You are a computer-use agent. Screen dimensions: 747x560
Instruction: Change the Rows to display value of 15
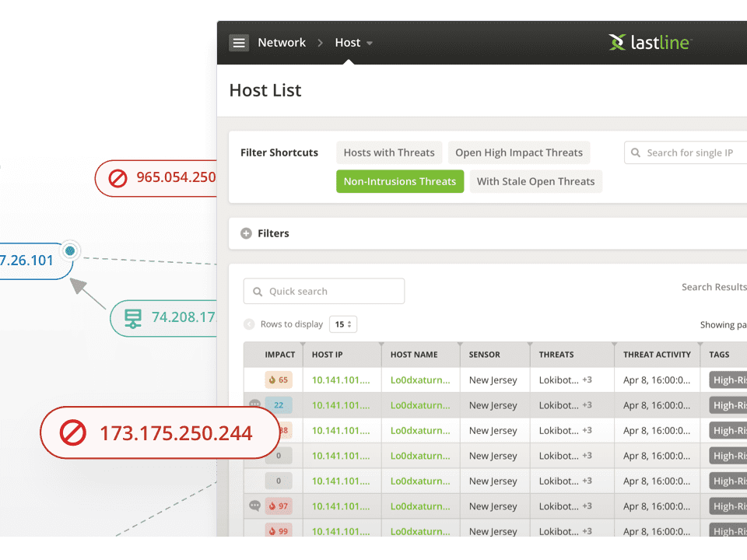[343, 324]
